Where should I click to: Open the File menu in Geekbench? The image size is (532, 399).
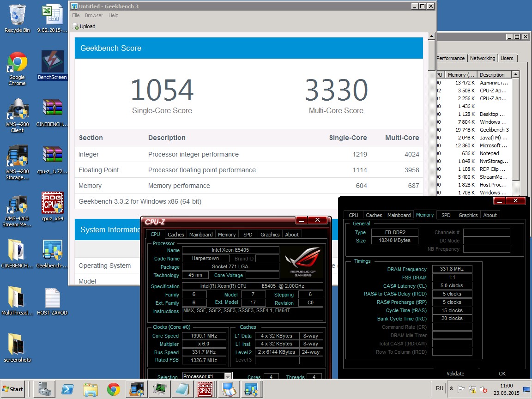[76, 15]
